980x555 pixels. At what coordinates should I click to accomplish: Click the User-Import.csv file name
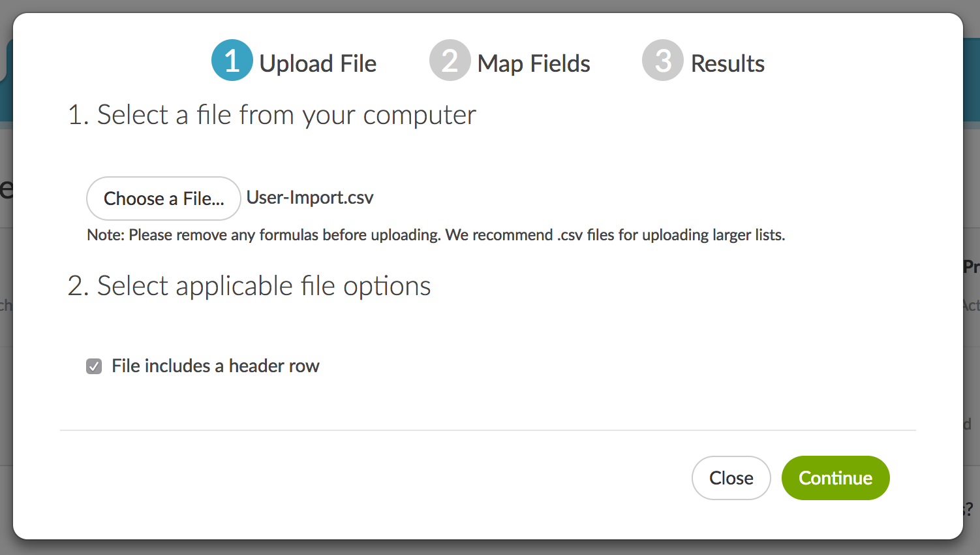(310, 197)
